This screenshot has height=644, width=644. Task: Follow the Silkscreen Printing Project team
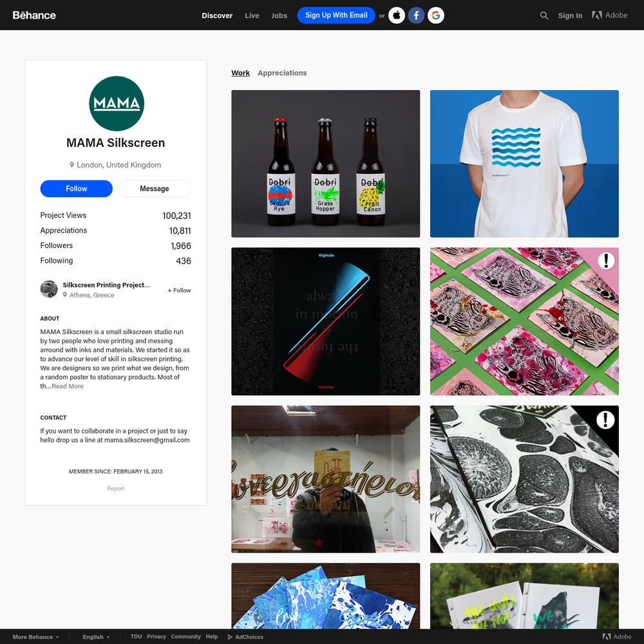pyautogui.click(x=179, y=290)
